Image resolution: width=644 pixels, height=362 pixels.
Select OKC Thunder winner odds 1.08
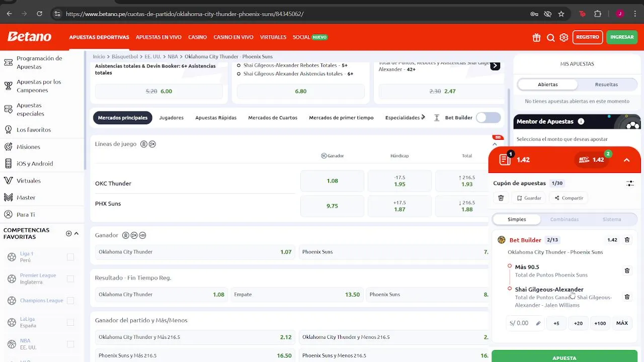pos(332,181)
